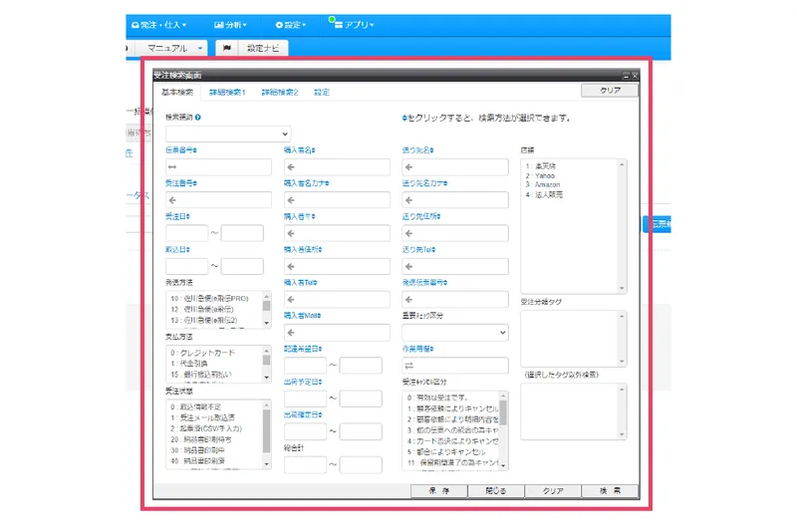
Task: Open the 分析 menu in top bar
Action: 231,24
